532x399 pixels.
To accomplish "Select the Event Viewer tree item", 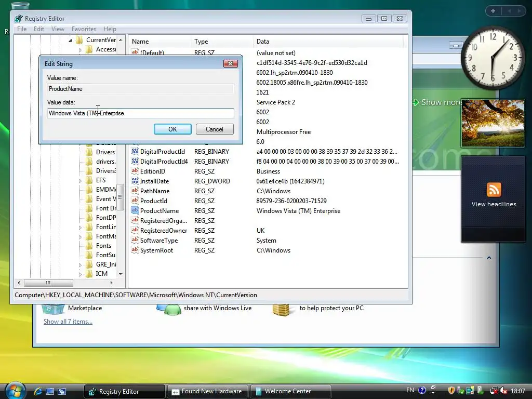I will click(x=106, y=199).
